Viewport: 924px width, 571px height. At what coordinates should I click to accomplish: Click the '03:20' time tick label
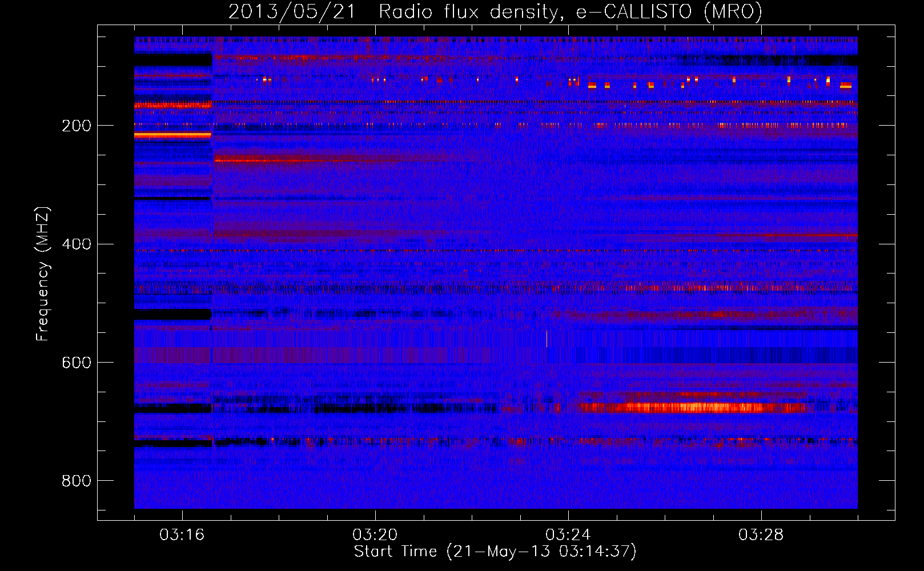375,535
